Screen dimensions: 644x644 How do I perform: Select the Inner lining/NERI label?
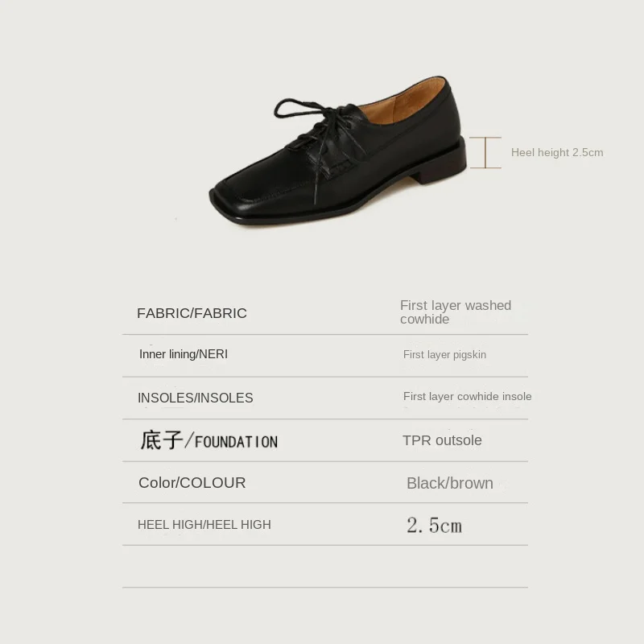pos(184,354)
